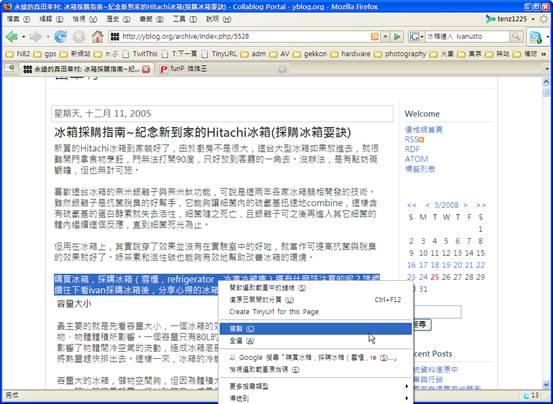The height and width of the screenshot is (404, 553).
Task: Open calendar date 25 in red
Action: (x=434, y=277)
